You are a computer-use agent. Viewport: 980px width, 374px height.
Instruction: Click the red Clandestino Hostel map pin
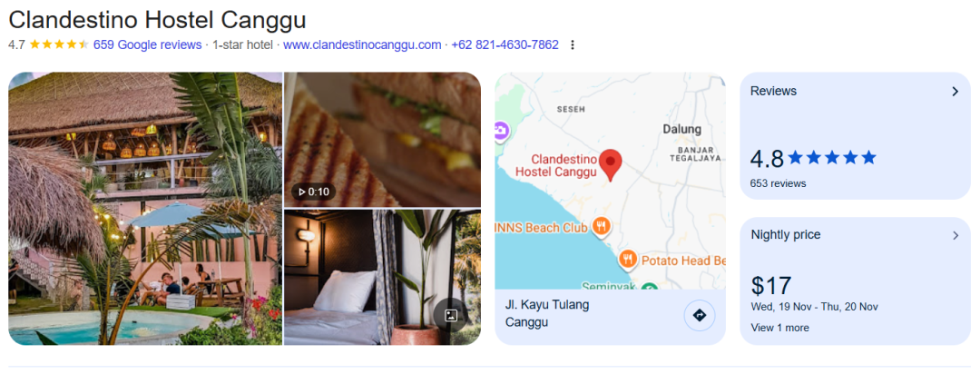(610, 164)
